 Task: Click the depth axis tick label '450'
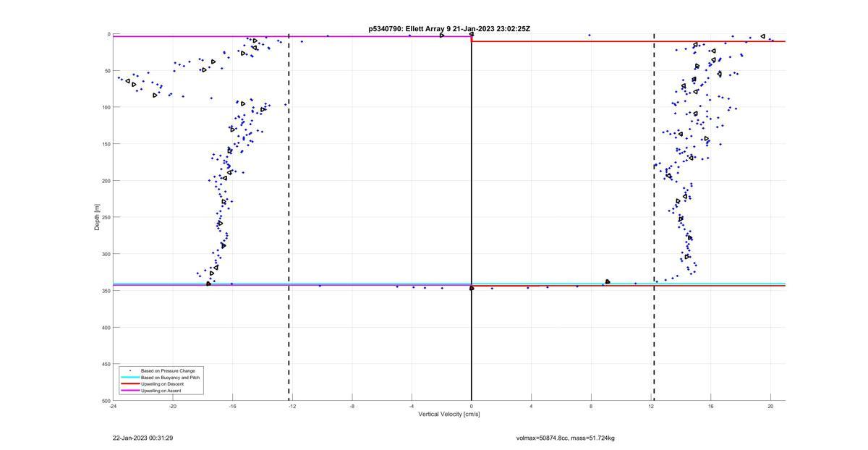(106, 364)
